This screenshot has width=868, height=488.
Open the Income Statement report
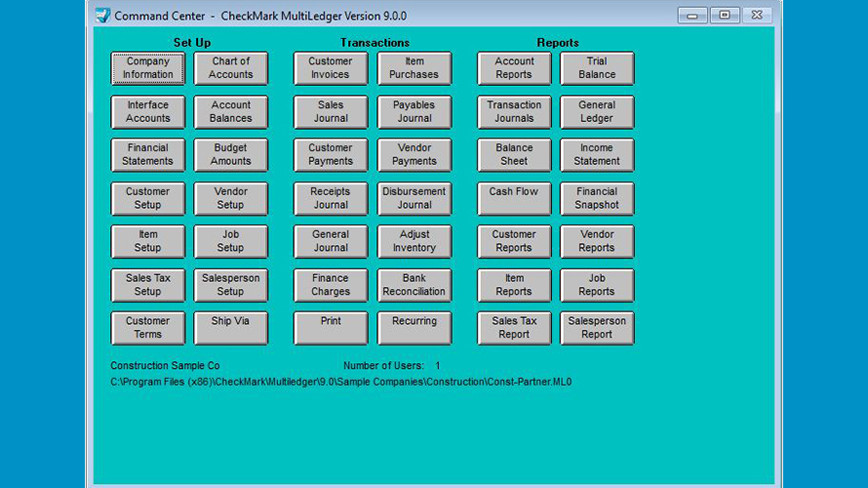(x=597, y=155)
